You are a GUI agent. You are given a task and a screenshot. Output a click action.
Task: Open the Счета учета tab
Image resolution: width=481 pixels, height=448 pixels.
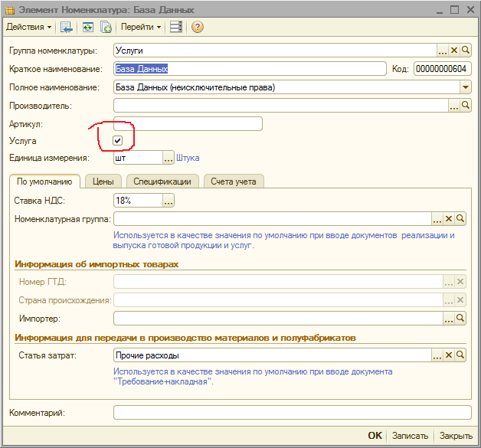click(x=235, y=181)
